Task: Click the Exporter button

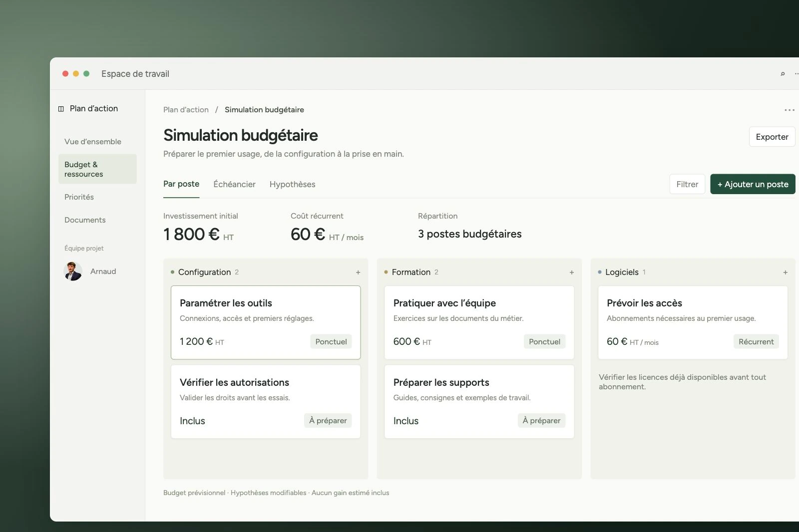Action: pos(772,137)
